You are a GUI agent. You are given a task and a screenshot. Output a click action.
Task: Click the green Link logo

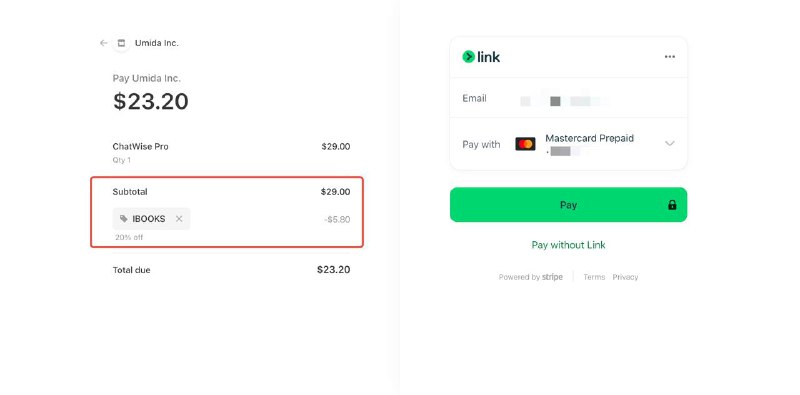pos(481,57)
